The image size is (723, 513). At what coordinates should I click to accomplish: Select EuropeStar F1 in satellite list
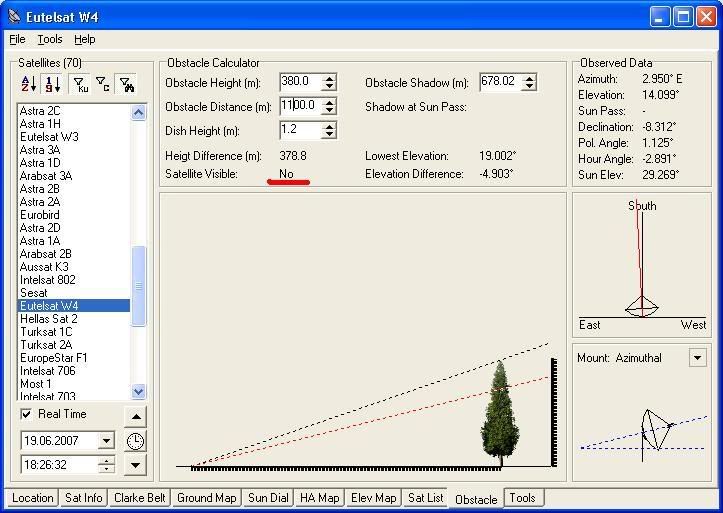74,358
